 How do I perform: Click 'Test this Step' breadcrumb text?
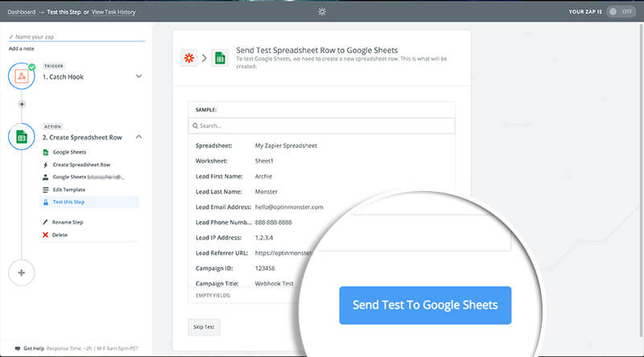point(64,12)
